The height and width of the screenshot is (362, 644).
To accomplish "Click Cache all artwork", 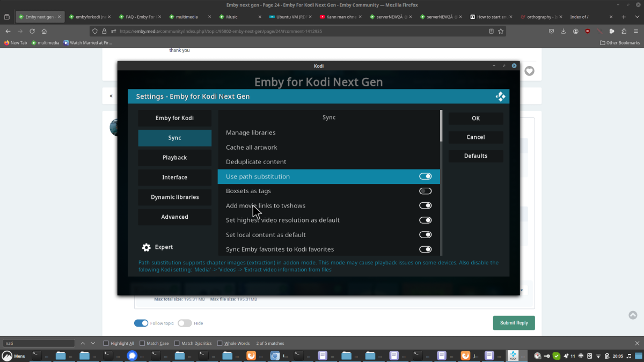I will [328, 147].
